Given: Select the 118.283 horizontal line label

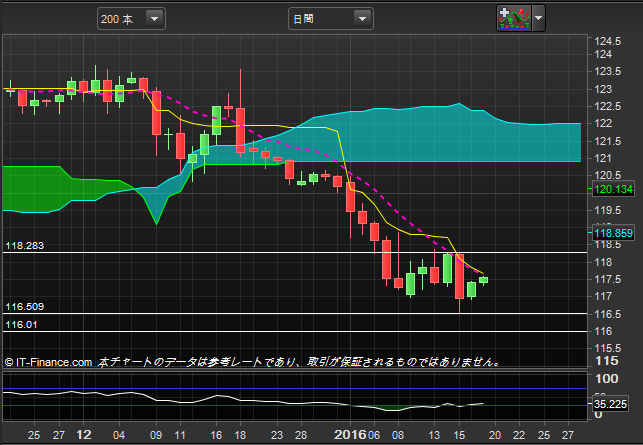Looking at the screenshot, I should (x=25, y=246).
